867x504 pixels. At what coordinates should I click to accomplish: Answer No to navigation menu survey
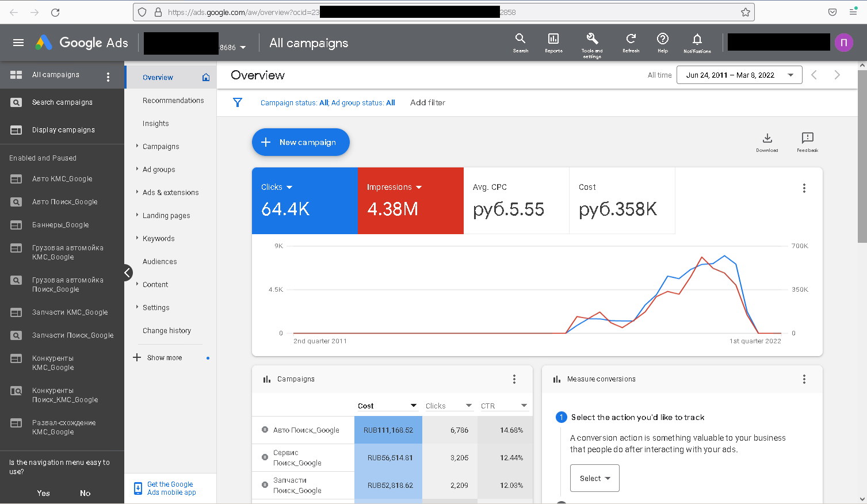85,493
